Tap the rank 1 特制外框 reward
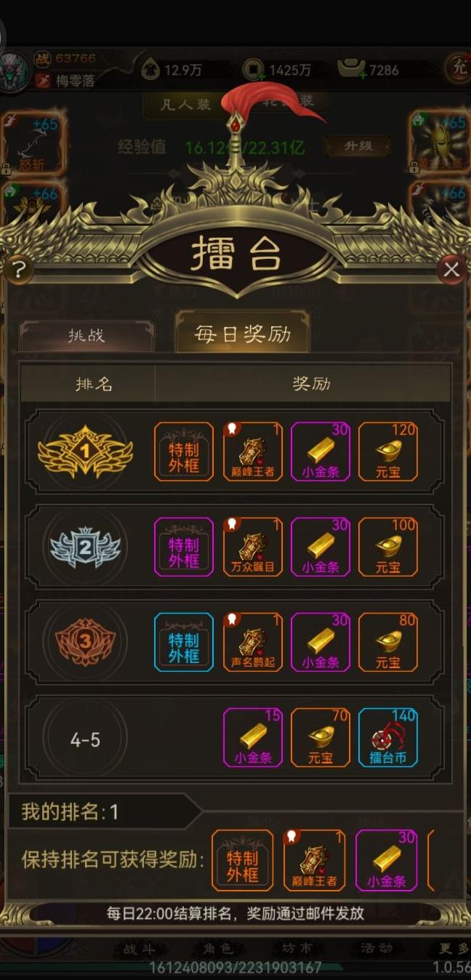Screen dimensions: 471x980 pyautogui.click(x=184, y=451)
